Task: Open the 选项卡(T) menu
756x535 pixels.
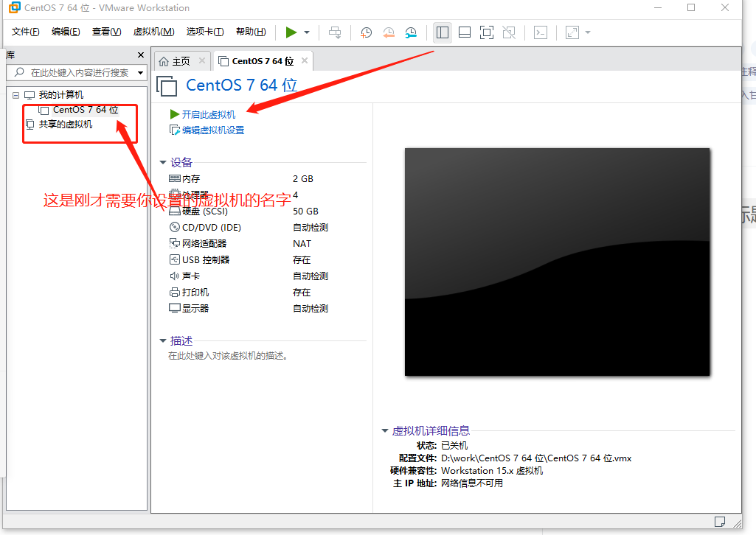Action: 205,32
